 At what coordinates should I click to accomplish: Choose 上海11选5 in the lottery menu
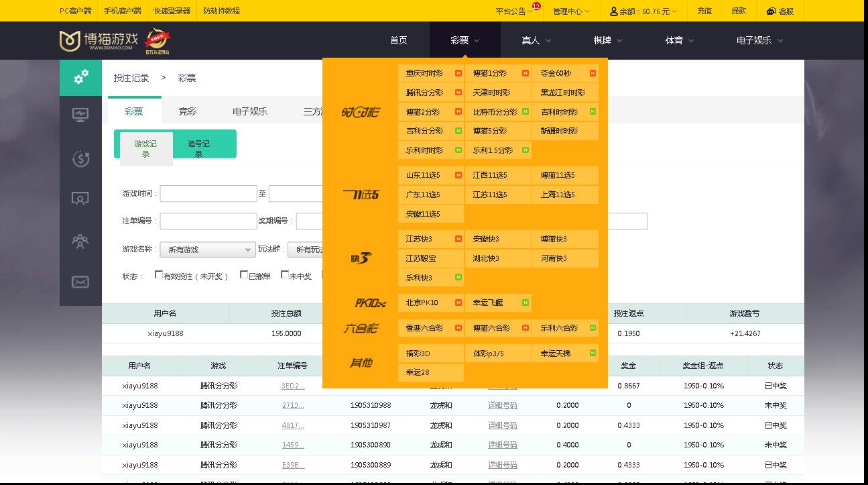565,195
